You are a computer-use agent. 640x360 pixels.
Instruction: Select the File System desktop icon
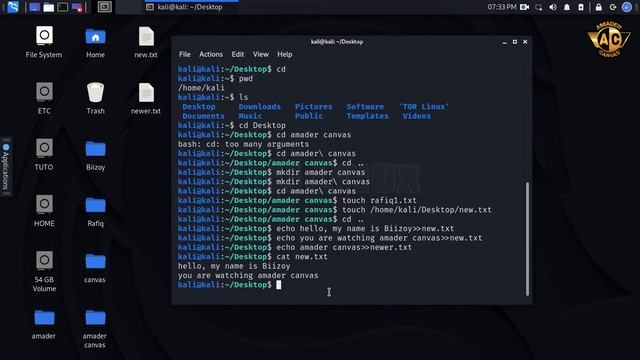click(x=44, y=42)
